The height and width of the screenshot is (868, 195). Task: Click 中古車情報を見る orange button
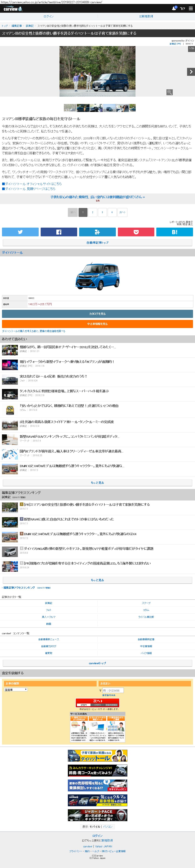tap(97, 324)
